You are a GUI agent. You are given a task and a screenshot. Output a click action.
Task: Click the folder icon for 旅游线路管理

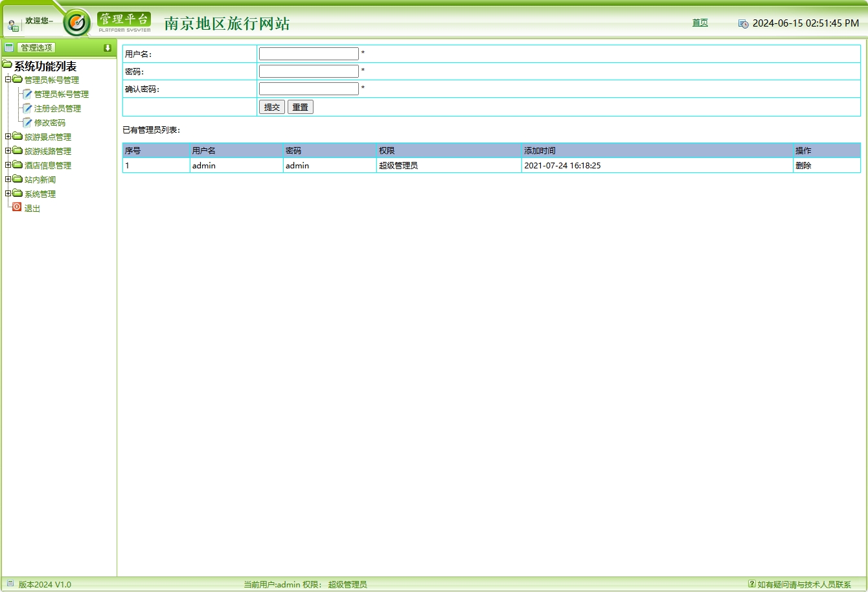(x=17, y=151)
